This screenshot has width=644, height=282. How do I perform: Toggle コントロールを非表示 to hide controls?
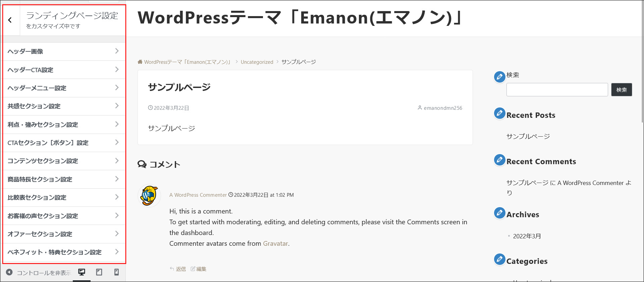[37, 273]
